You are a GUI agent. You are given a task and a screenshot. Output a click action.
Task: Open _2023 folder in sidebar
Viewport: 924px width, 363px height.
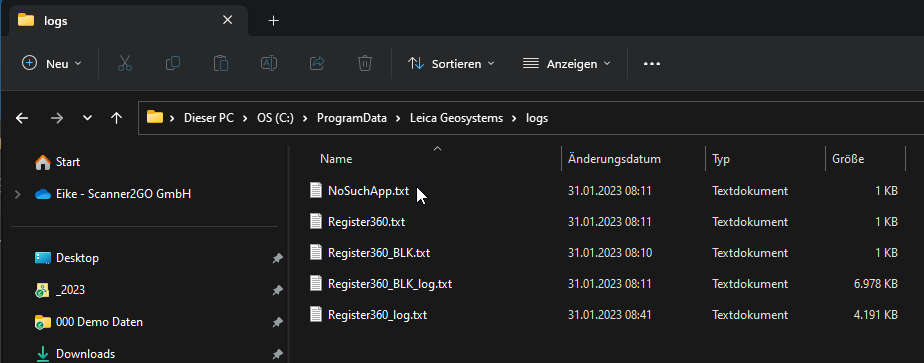(70, 290)
